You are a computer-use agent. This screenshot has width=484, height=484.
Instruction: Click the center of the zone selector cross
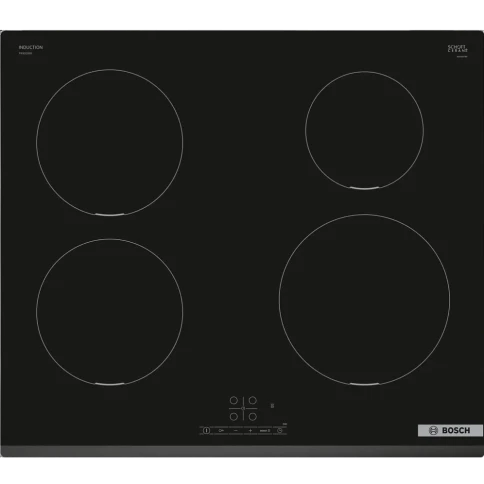point(243,408)
